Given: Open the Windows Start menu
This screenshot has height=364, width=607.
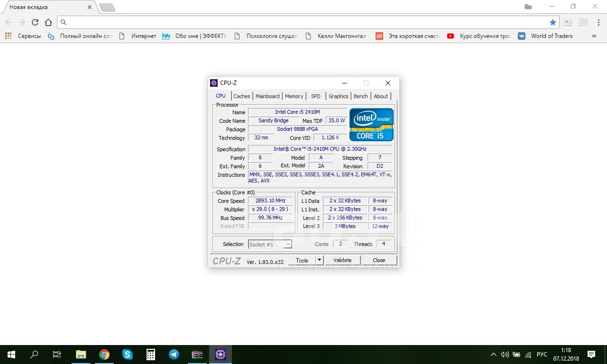Looking at the screenshot, I should point(11,355).
